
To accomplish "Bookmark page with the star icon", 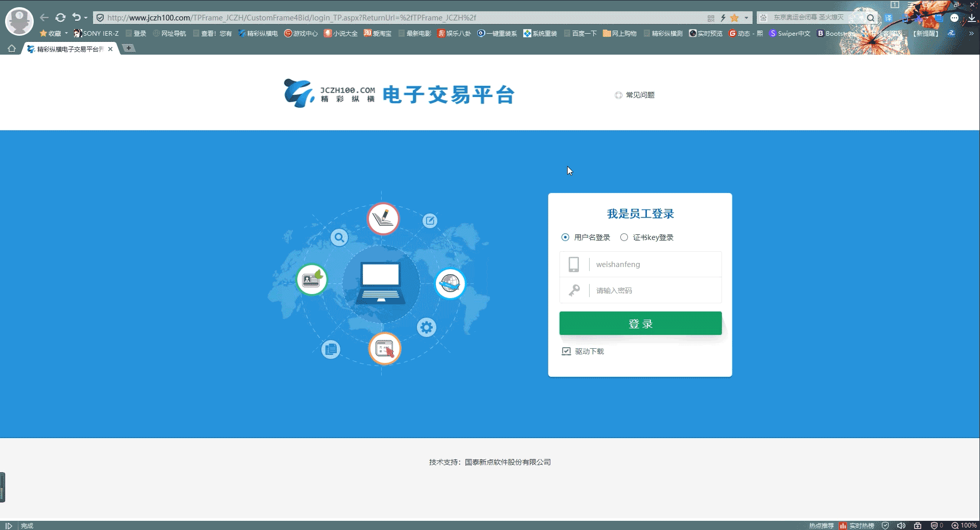I will point(735,18).
